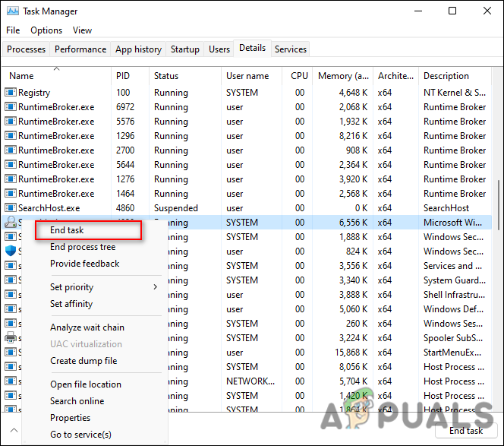Switch to the Processes tab
Screen dimensions: 504x446
point(26,49)
